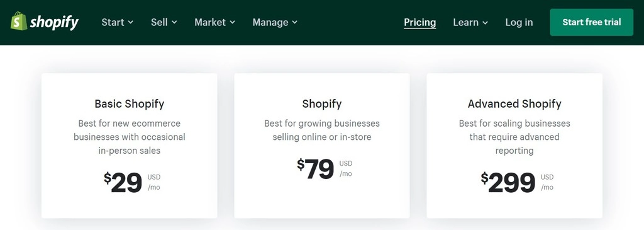The width and height of the screenshot is (644, 230).
Task: Click the $299 price on Advanced plan
Action: (508, 182)
